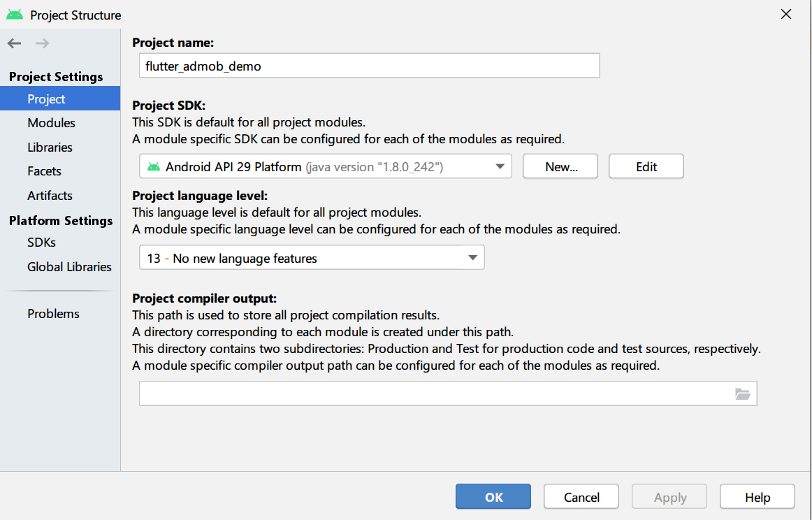
Task: Click the Project name text field
Action: (369, 66)
